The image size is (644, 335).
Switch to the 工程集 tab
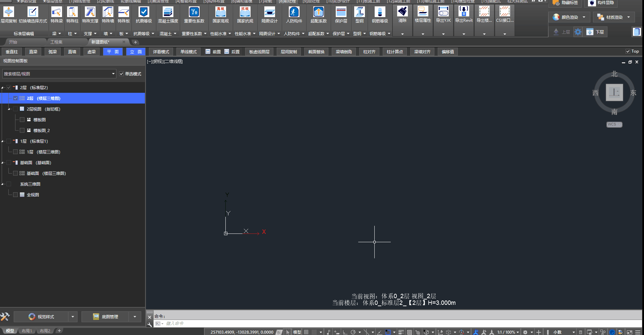(x=56, y=42)
